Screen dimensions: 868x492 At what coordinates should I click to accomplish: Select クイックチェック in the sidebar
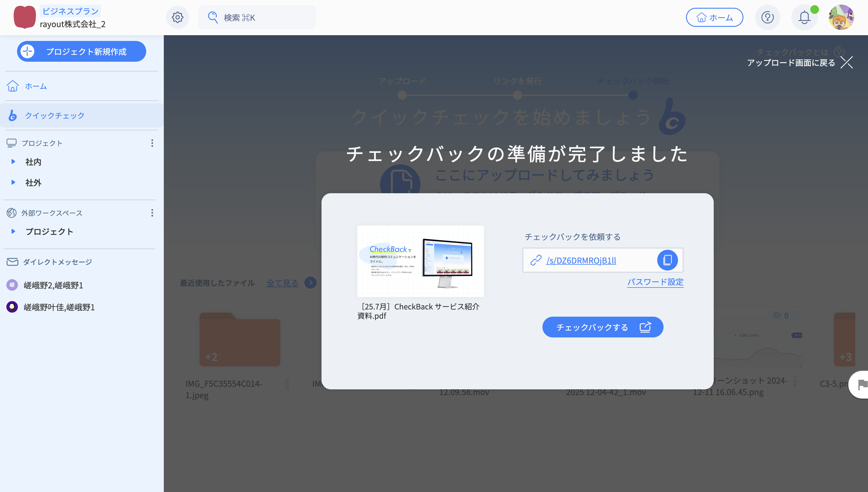(55, 116)
